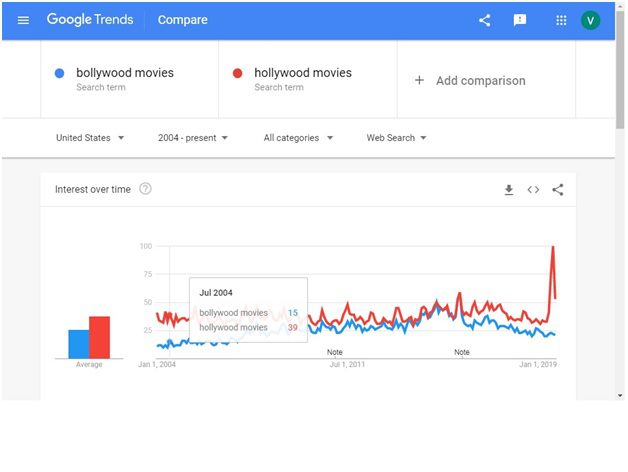Viewport: 628px width, 472px height.
Task: Open the embed code icon
Action: point(533,190)
